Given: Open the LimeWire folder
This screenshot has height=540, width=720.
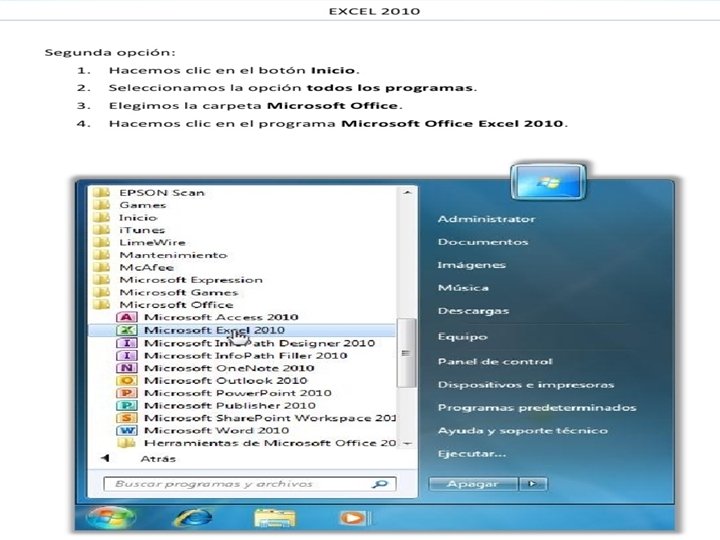Looking at the screenshot, I should click(152, 242).
